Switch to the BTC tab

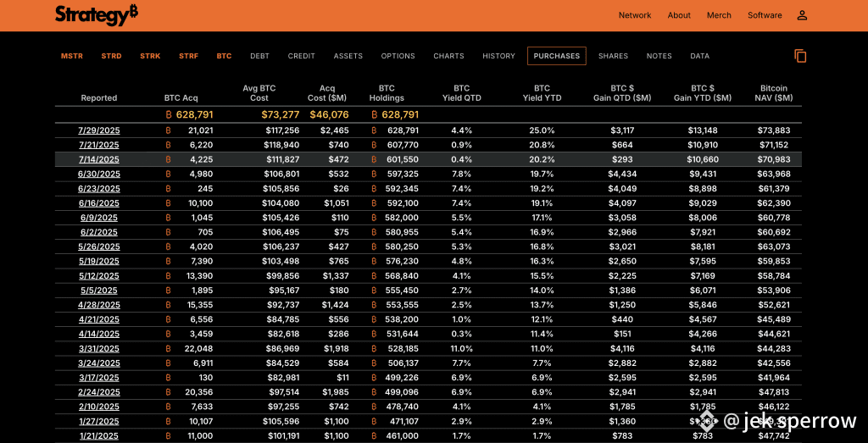224,56
